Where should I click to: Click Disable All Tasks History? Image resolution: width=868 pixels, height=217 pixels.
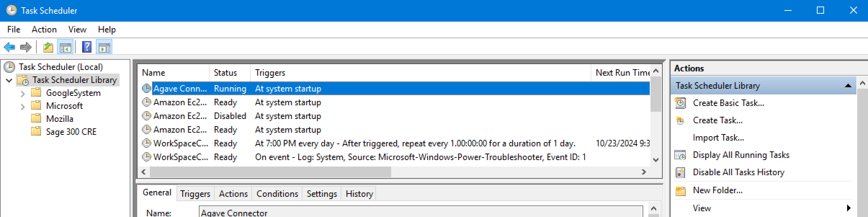[738, 172]
